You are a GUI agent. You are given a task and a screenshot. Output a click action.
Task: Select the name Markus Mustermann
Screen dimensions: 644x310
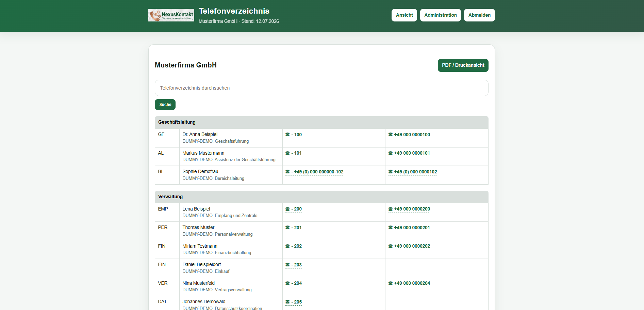pos(203,153)
